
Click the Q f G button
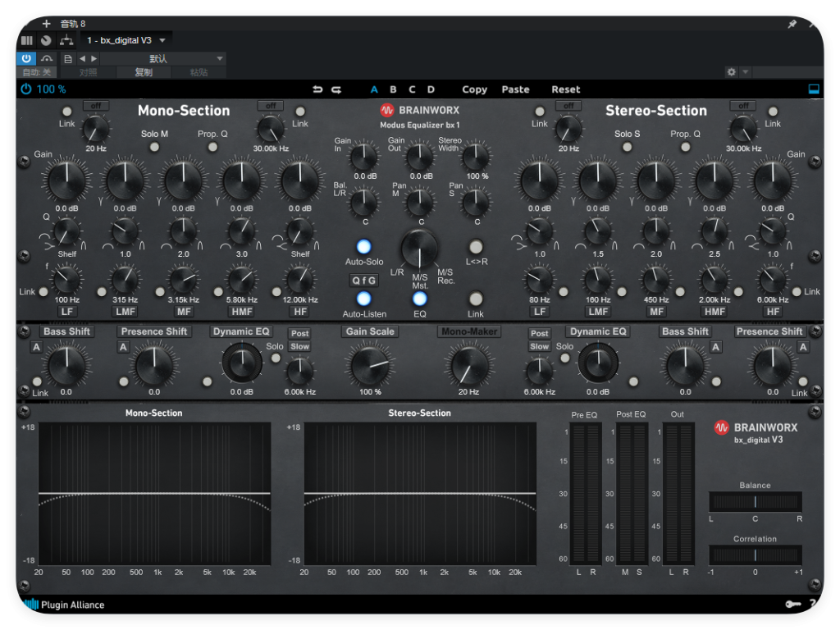[363, 281]
